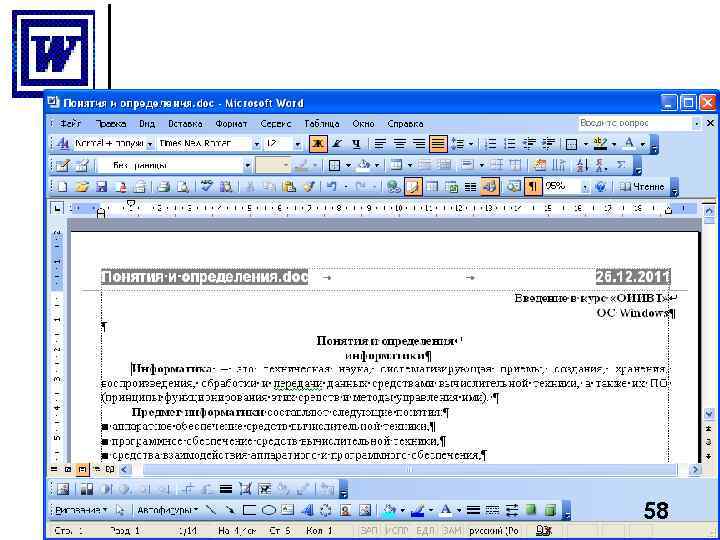This screenshot has width=720, height=540.
Task: Click font color button on Formatting toolbar
Action: [629, 144]
